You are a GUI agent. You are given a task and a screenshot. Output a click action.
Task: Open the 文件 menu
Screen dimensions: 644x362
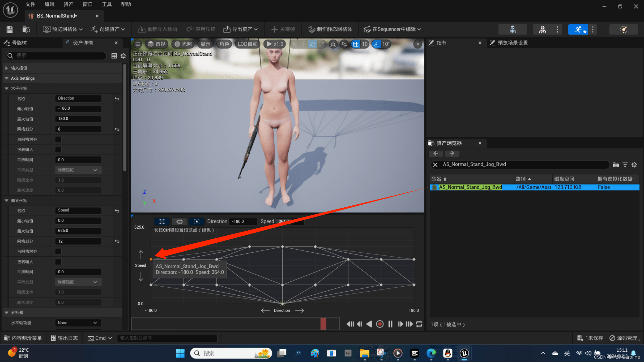[x=30, y=4]
